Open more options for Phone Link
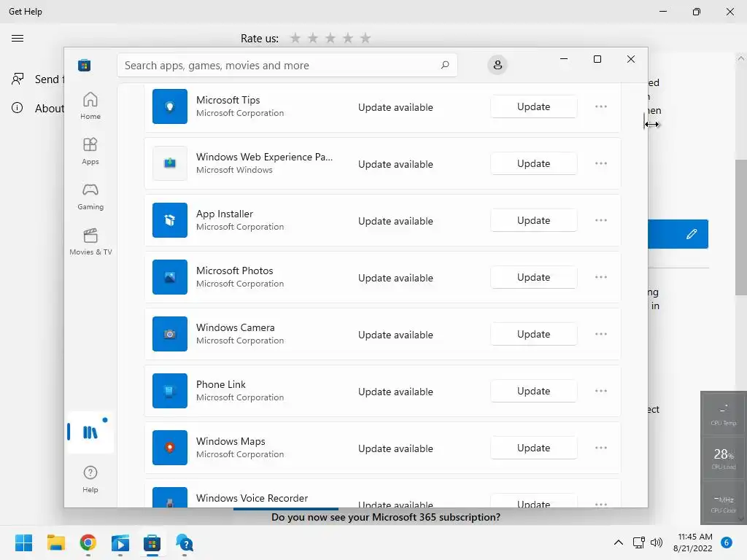The image size is (747, 560). tap(601, 391)
